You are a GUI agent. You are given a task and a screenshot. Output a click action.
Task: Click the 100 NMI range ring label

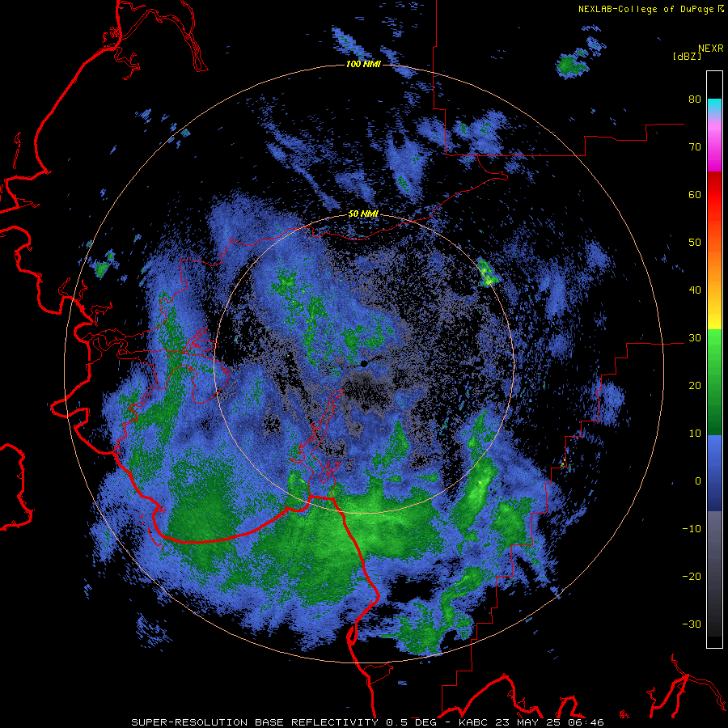pos(363,64)
